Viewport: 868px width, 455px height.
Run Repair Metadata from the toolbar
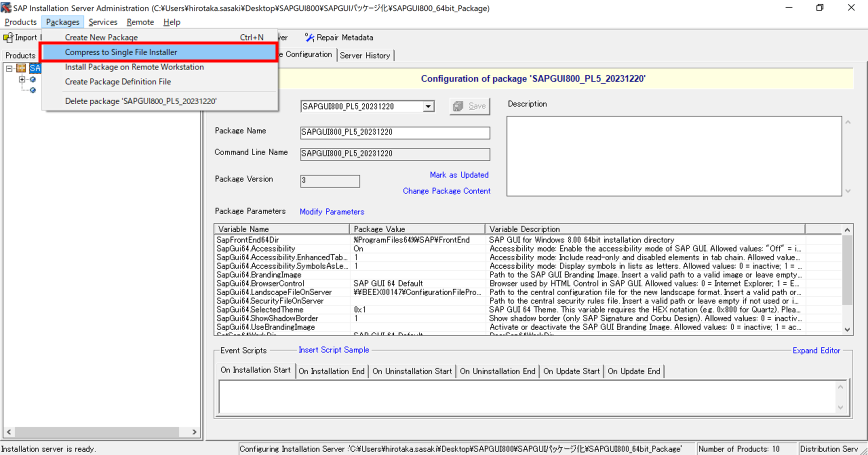pyautogui.click(x=339, y=37)
